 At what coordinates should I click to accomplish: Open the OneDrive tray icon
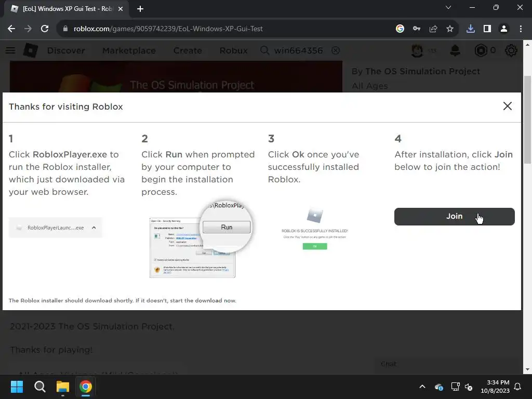[438, 387]
